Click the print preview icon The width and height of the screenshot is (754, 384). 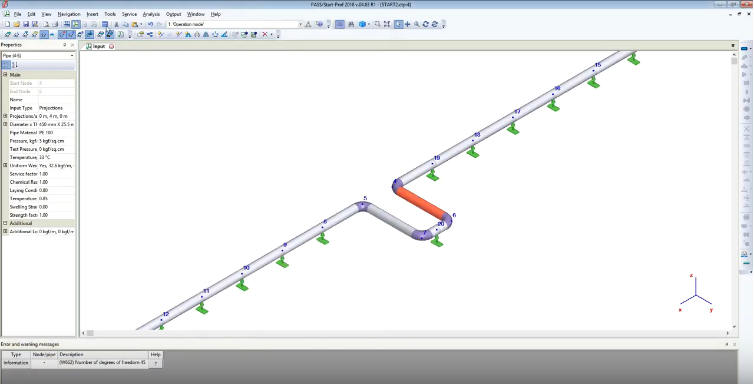46,24
